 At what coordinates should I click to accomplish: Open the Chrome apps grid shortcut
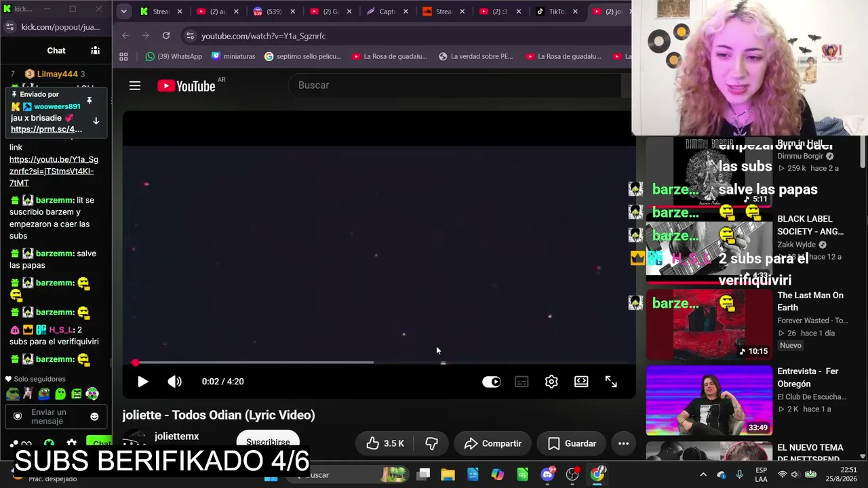123,56
